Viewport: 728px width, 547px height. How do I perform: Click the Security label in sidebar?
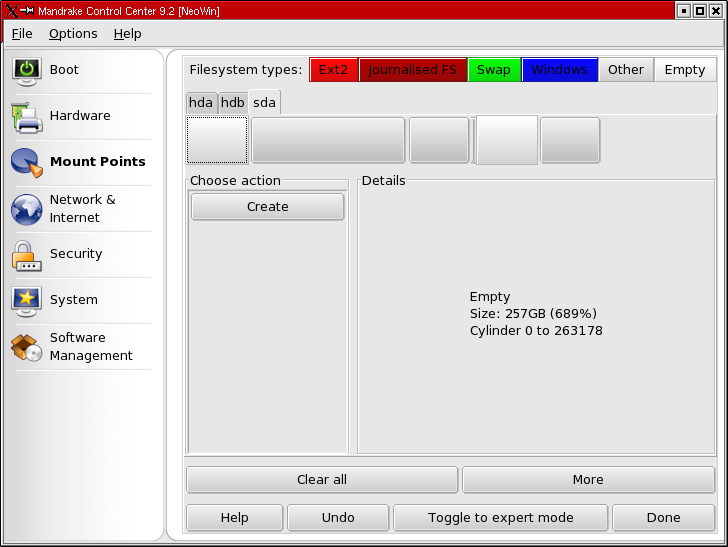76,254
